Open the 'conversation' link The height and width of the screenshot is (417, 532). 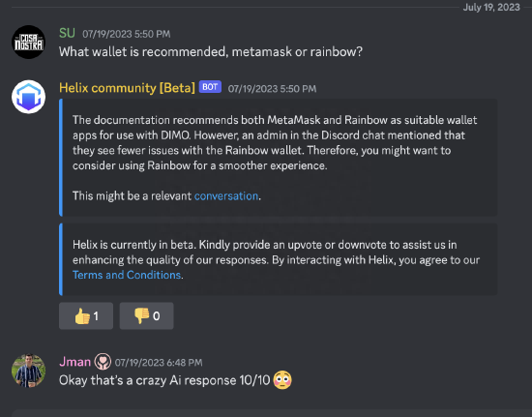tap(226, 195)
